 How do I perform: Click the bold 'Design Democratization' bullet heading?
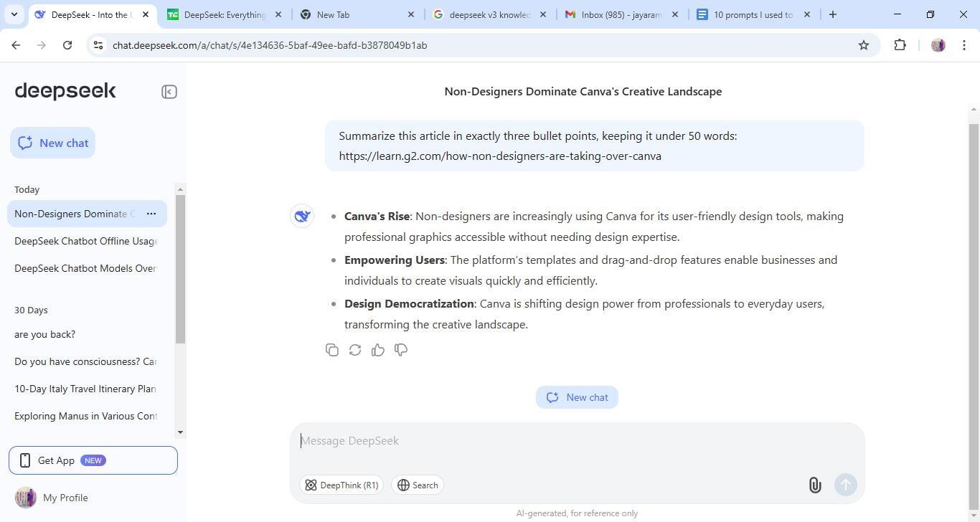pos(409,304)
